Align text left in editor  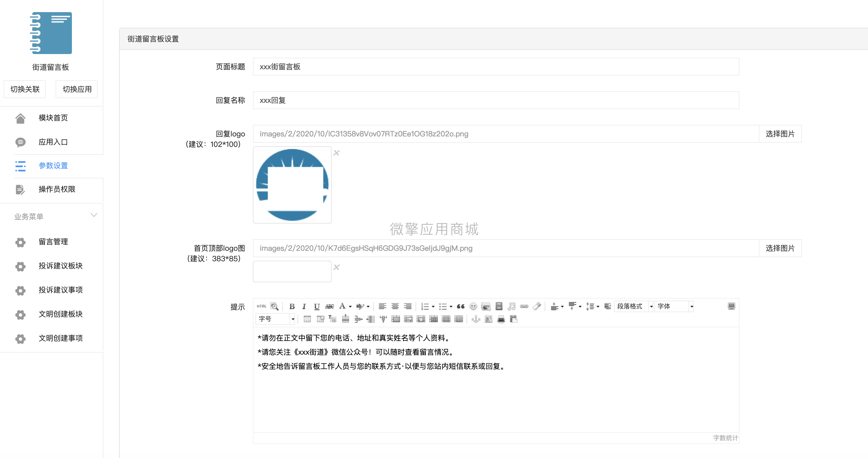click(x=382, y=306)
